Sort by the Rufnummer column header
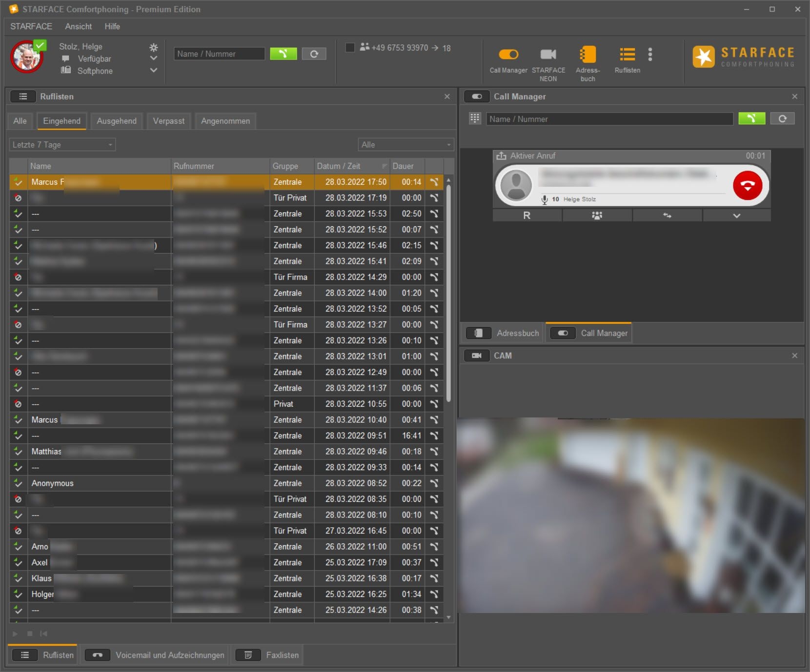Screen dimensions: 810x672 coord(221,166)
